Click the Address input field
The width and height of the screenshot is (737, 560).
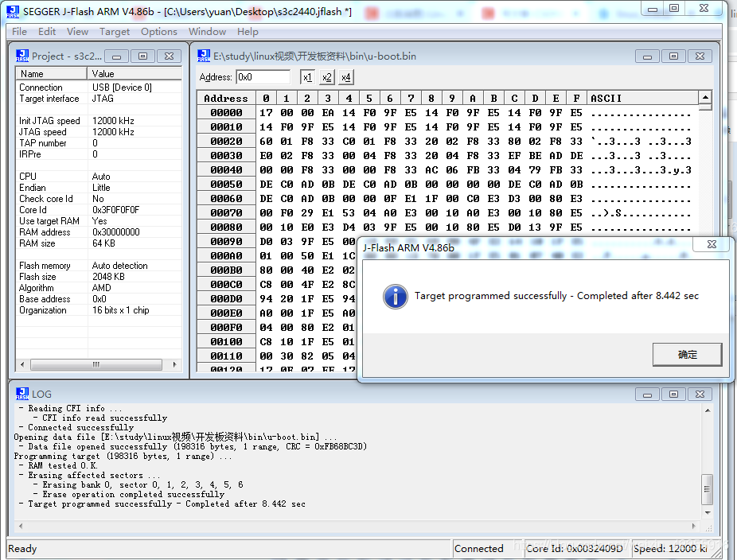(263, 77)
